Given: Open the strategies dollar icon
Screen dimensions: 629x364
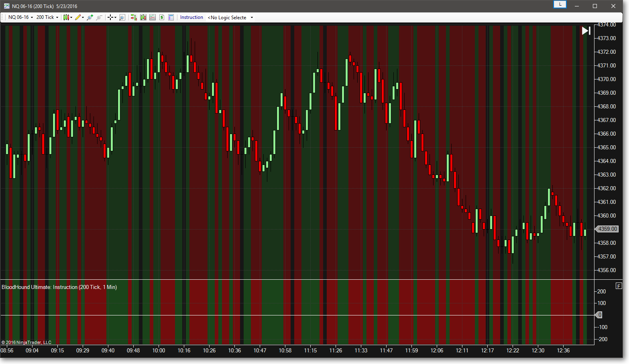Looking at the screenshot, I should point(162,17).
